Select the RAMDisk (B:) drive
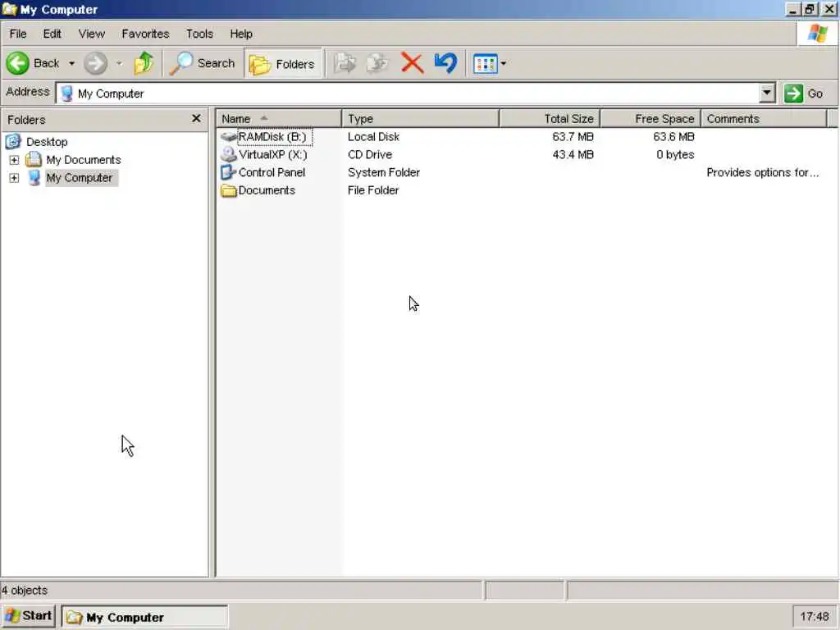This screenshot has width=840, height=630. pos(272,137)
